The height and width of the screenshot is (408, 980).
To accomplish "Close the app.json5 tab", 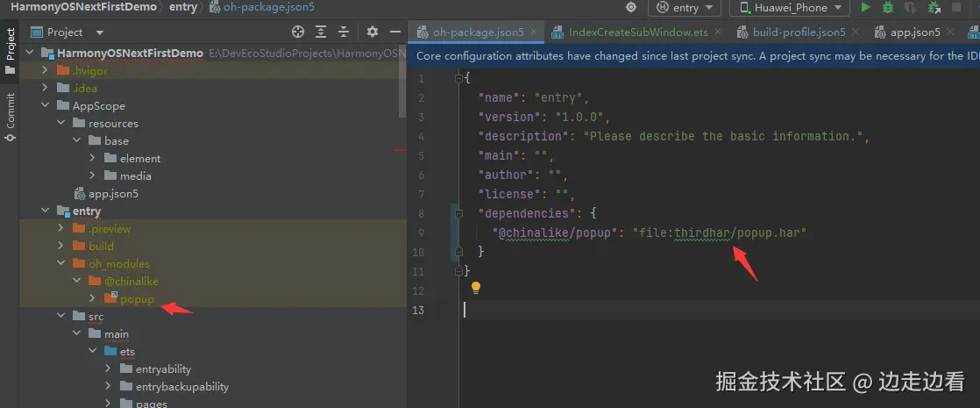I will click(x=950, y=32).
